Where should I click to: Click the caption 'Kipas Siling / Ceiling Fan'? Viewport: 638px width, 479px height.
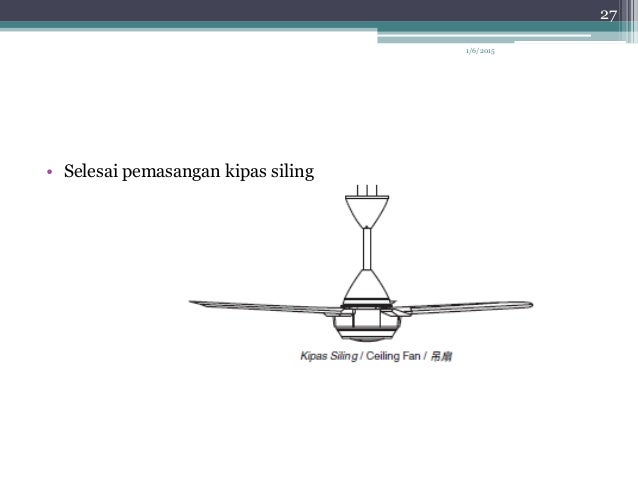360,356
